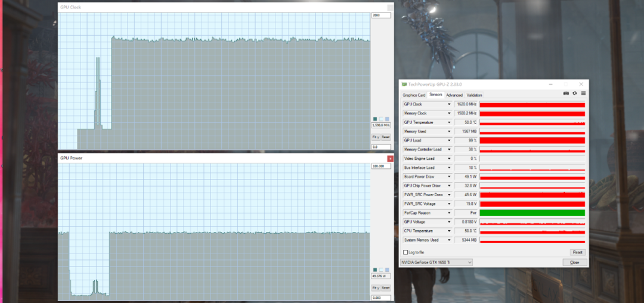Viewport: 644px width, 303px height.
Task: Click the 0.000 min field in GPU Power
Action: pos(381,298)
